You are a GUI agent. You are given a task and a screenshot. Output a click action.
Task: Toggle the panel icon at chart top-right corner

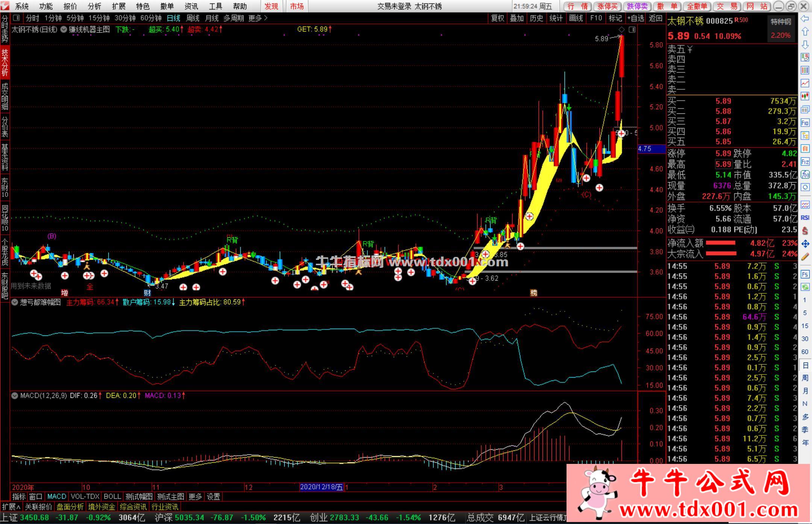pyautogui.click(x=632, y=30)
